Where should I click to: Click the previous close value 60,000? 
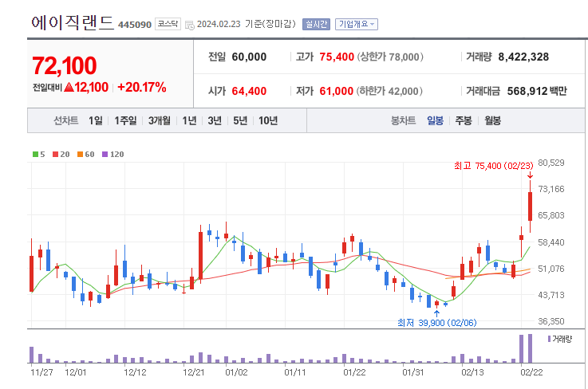[x=249, y=57]
